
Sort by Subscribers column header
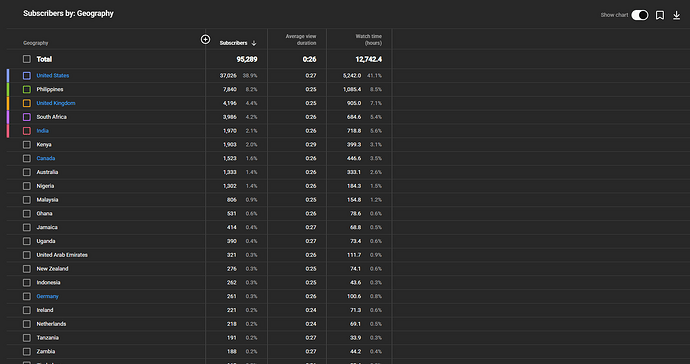point(233,43)
